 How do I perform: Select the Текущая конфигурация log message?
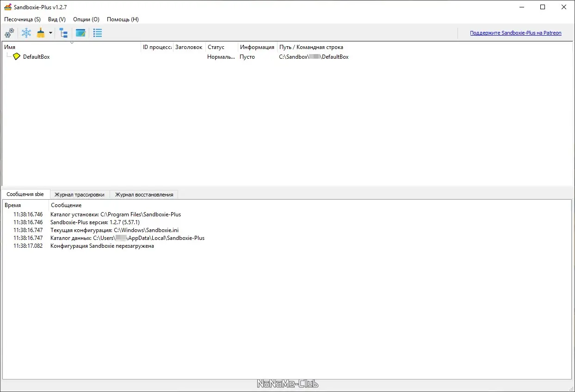[114, 230]
